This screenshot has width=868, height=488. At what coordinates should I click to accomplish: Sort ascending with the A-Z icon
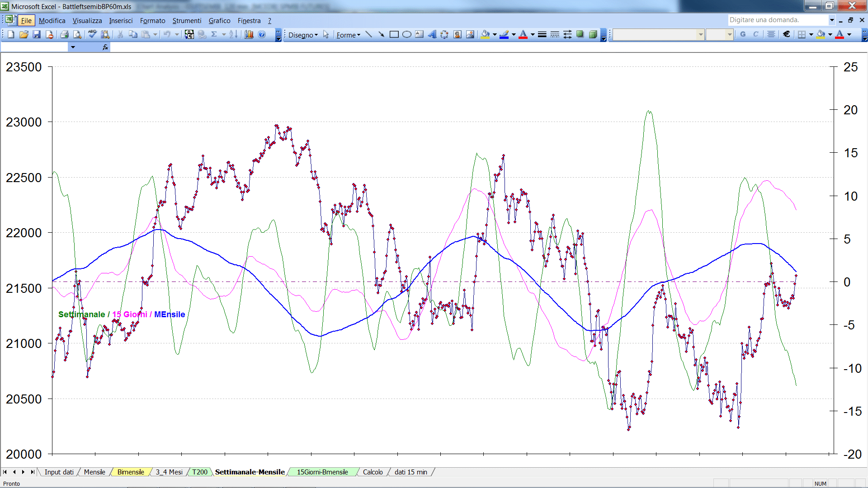pos(233,34)
